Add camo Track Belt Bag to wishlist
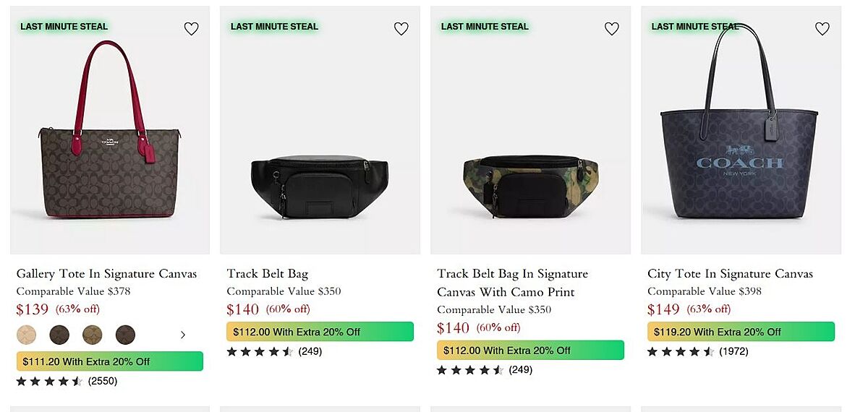 point(612,29)
